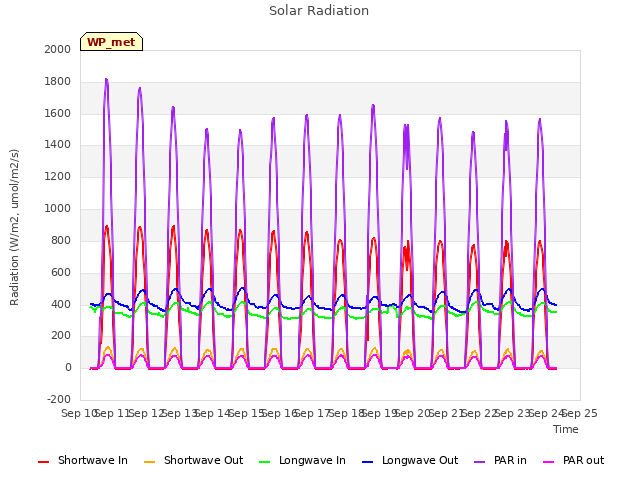Click the magenta PAR out legend swatch
This screenshot has width=640, height=480.
click(549, 462)
